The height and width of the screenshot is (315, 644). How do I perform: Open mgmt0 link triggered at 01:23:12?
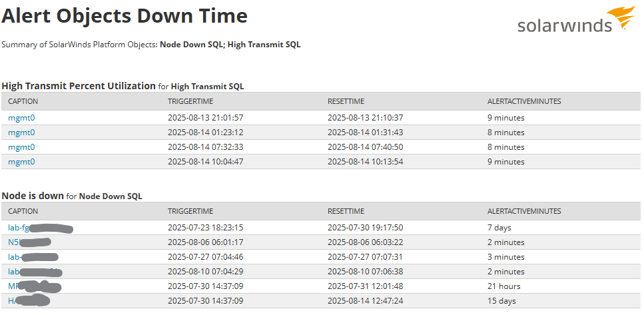point(21,133)
